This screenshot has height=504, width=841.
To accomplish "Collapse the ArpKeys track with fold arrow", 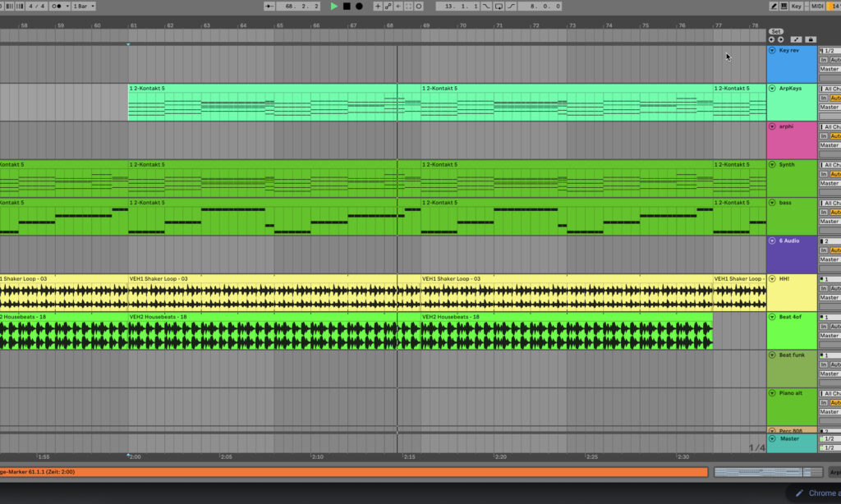I will (772, 89).
